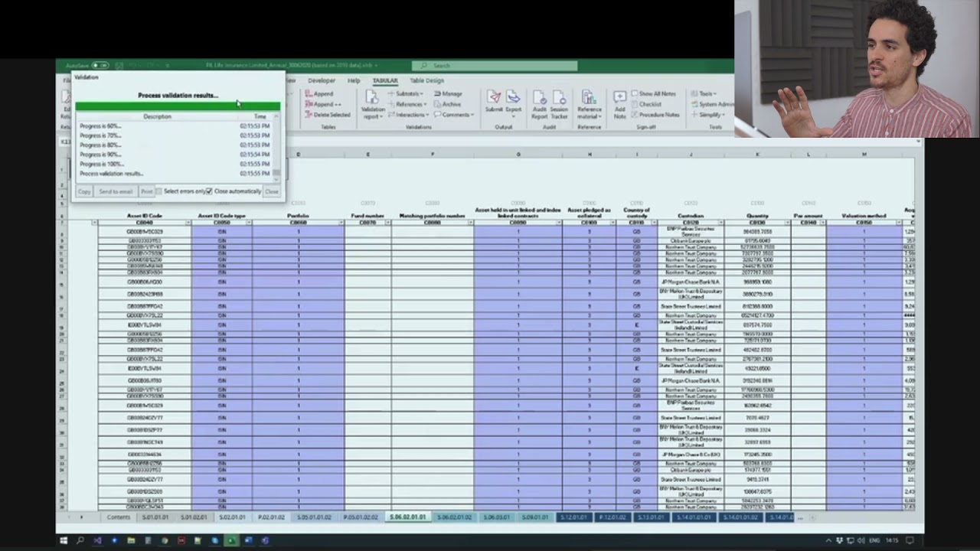This screenshot has width=980, height=551.
Task: Switch to the Contents sheet tab
Action: click(x=118, y=517)
